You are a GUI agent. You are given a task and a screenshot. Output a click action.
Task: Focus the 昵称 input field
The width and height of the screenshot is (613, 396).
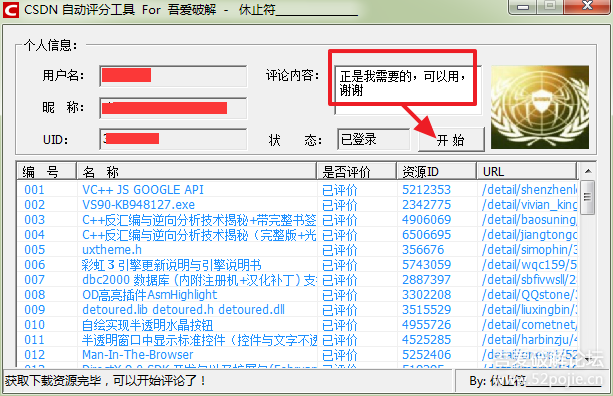click(173, 108)
